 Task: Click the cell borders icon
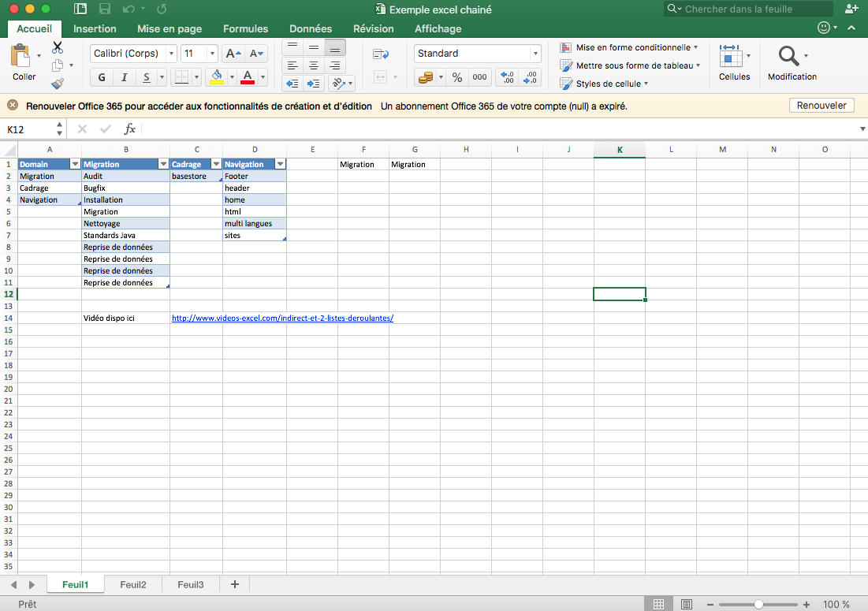(181, 77)
